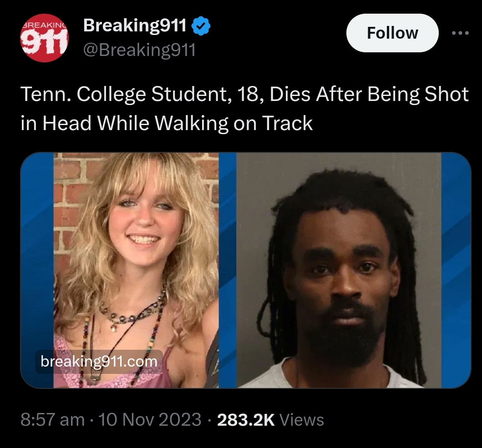Image resolution: width=482 pixels, height=448 pixels.
Task: Click the 'Views' label after the count
Action: point(302,420)
